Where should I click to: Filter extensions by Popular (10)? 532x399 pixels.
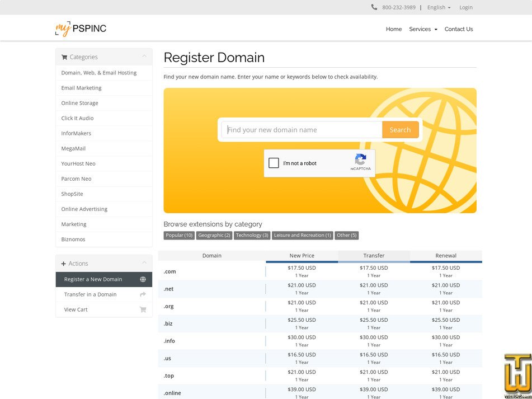pos(179,235)
